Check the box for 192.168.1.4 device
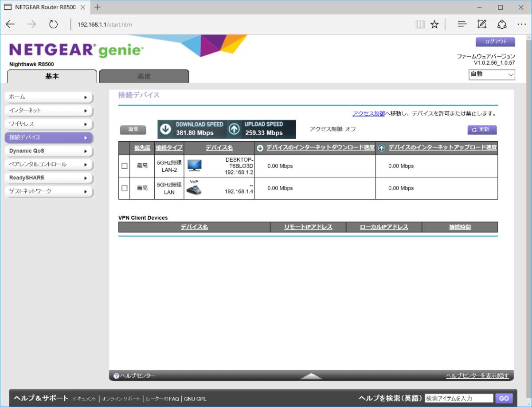The height and width of the screenshot is (407, 532). point(125,188)
